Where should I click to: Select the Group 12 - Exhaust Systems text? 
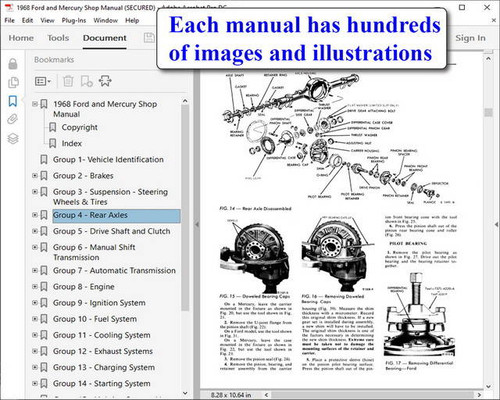coord(103,351)
